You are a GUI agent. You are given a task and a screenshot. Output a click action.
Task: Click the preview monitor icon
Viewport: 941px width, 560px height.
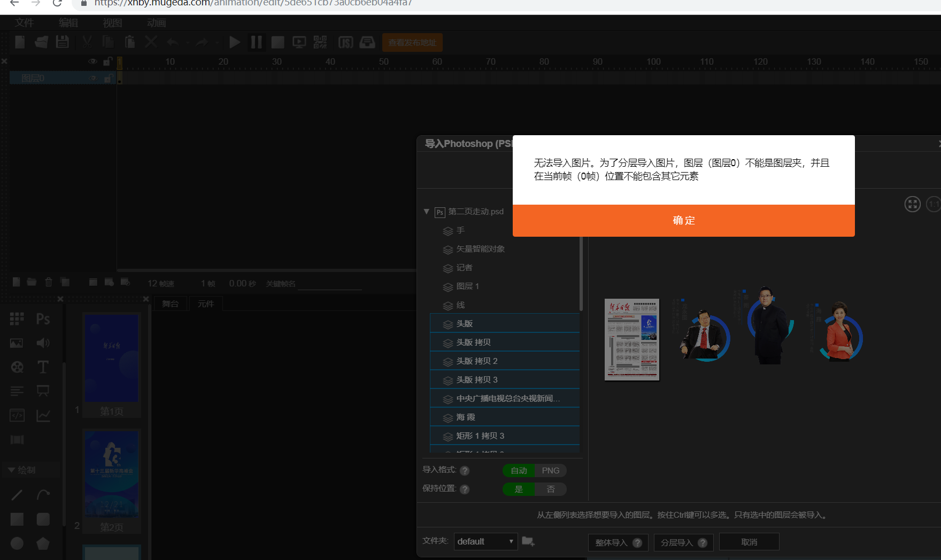[299, 42]
